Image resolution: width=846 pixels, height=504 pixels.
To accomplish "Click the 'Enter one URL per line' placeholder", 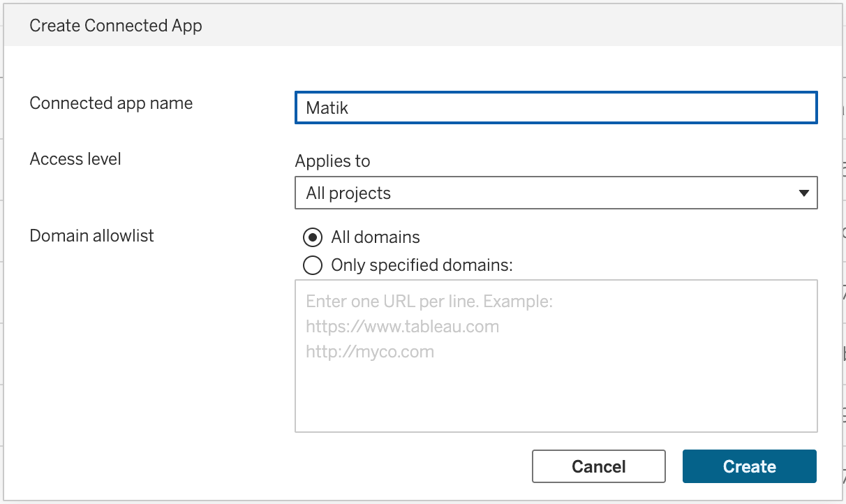I will (429, 302).
